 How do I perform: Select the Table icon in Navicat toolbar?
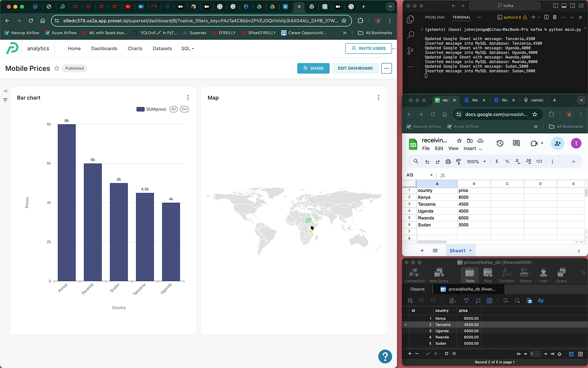[x=469, y=274]
